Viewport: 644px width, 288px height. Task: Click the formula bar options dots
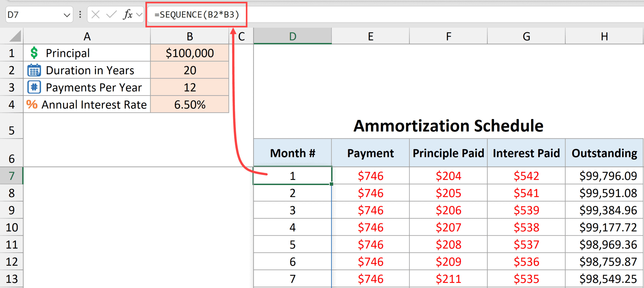[x=80, y=15]
